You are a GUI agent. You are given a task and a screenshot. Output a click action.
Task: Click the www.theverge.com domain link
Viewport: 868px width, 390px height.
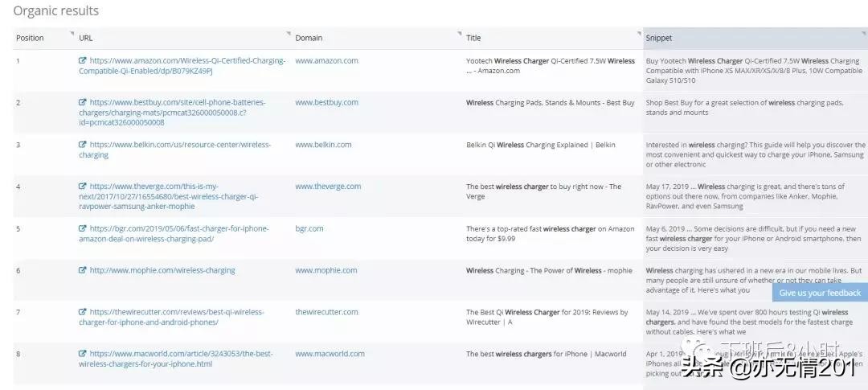[x=328, y=187]
